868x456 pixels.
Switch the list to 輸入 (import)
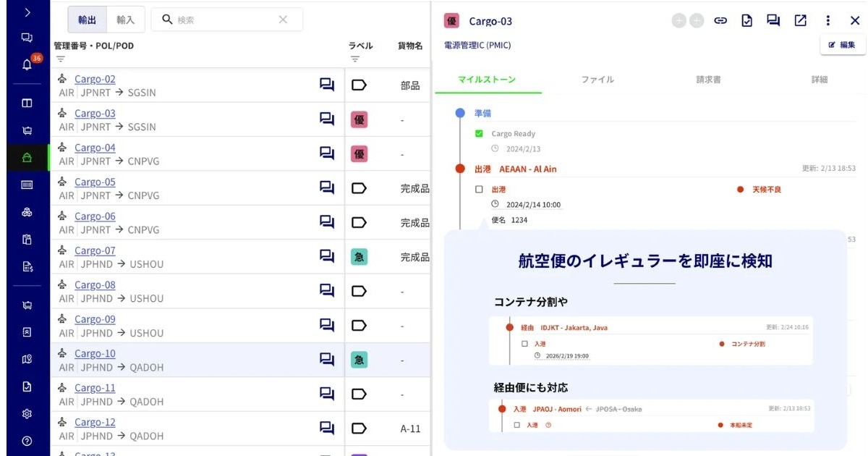point(125,20)
